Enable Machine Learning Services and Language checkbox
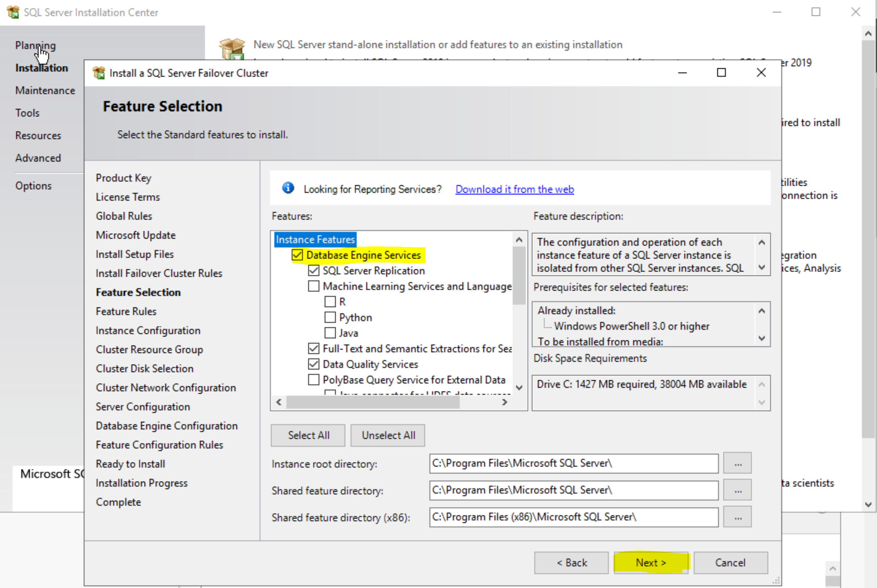The image size is (877, 588). pyautogui.click(x=314, y=286)
